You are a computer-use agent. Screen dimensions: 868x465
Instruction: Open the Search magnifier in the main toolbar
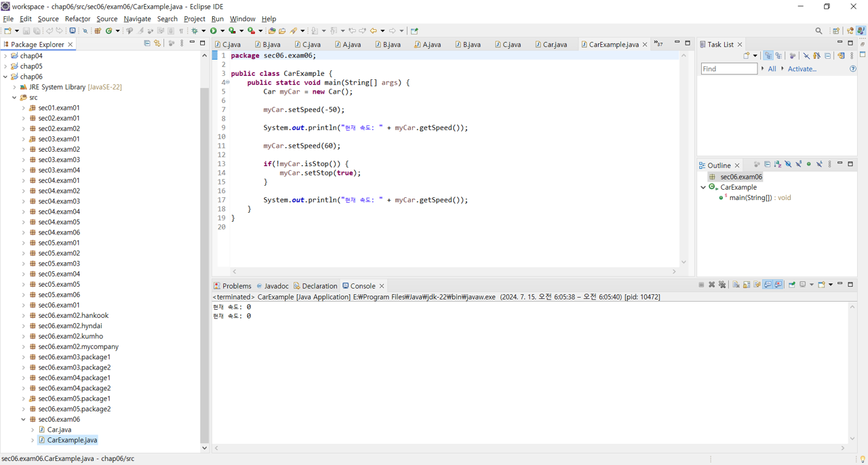point(818,31)
